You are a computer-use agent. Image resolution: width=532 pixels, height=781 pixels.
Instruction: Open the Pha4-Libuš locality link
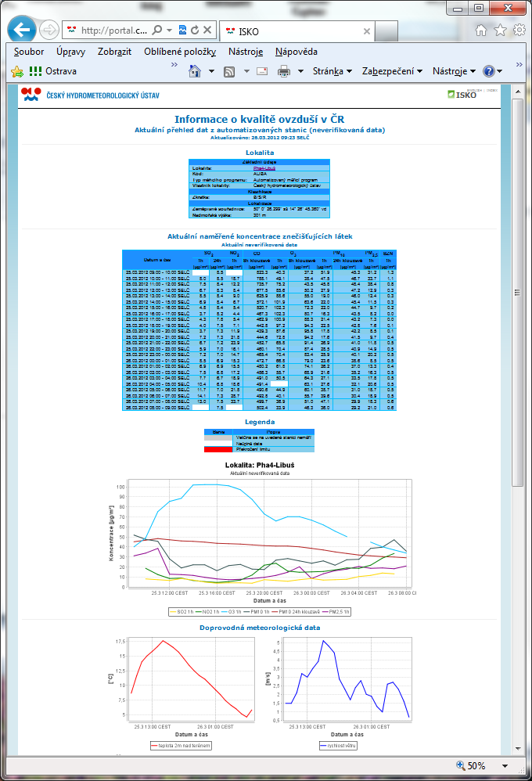(x=264, y=168)
